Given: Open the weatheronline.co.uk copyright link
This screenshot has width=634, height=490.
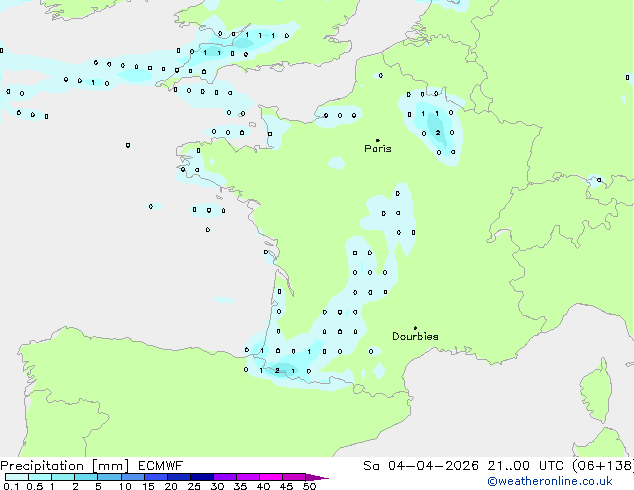Looking at the screenshot, I should pos(550,481).
